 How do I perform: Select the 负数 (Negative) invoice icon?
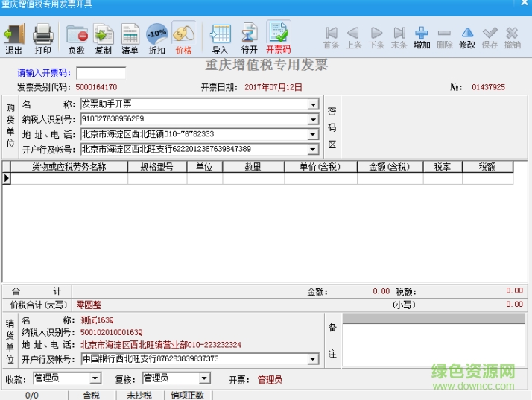click(76, 37)
